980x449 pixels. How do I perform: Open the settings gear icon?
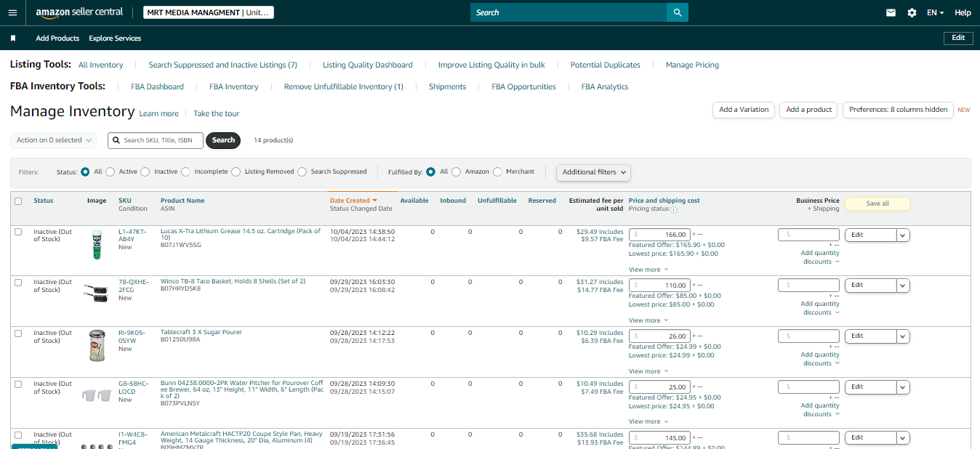coord(912,12)
